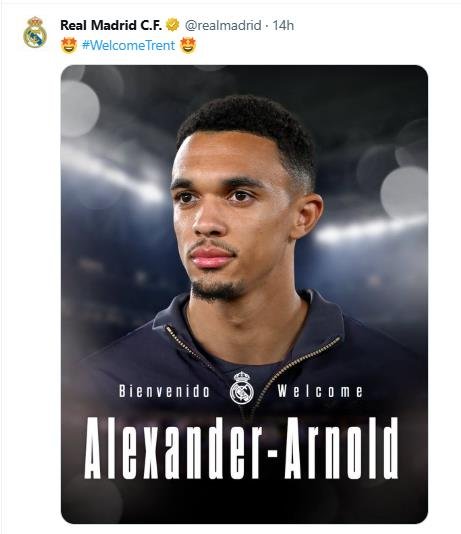Click star-struck emoji before #WelcomeTrent

[x=69, y=45]
